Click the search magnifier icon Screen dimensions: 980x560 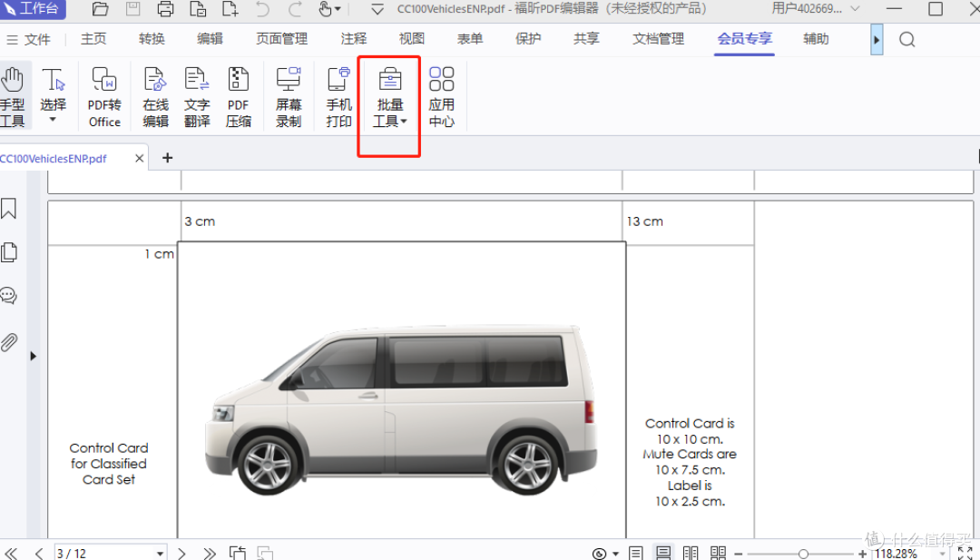click(x=906, y=39)
